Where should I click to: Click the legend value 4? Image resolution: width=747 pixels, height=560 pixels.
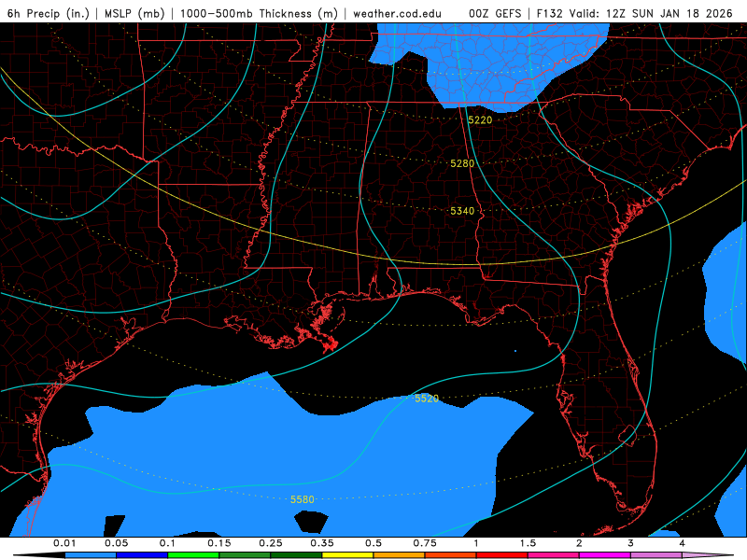[682, 543]
